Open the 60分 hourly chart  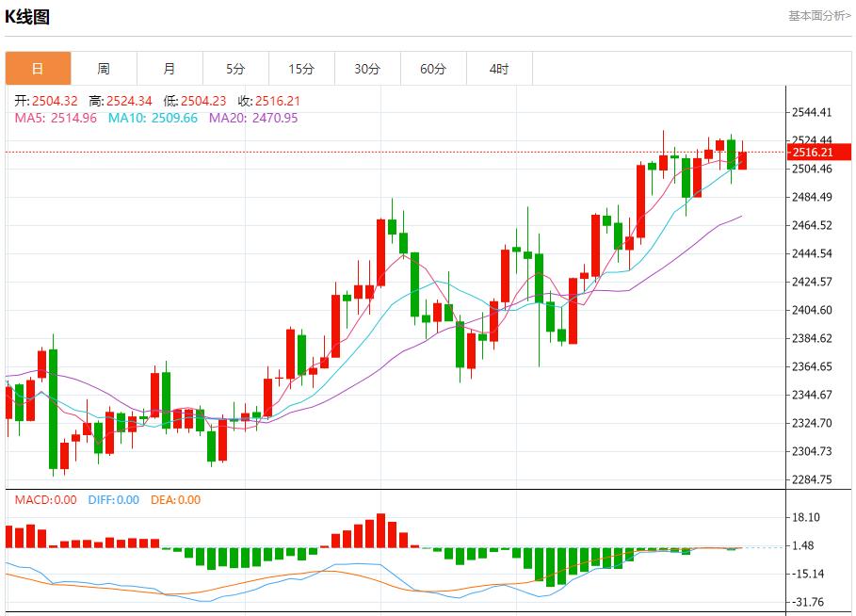pyautogui.click(x=433, y=68)
